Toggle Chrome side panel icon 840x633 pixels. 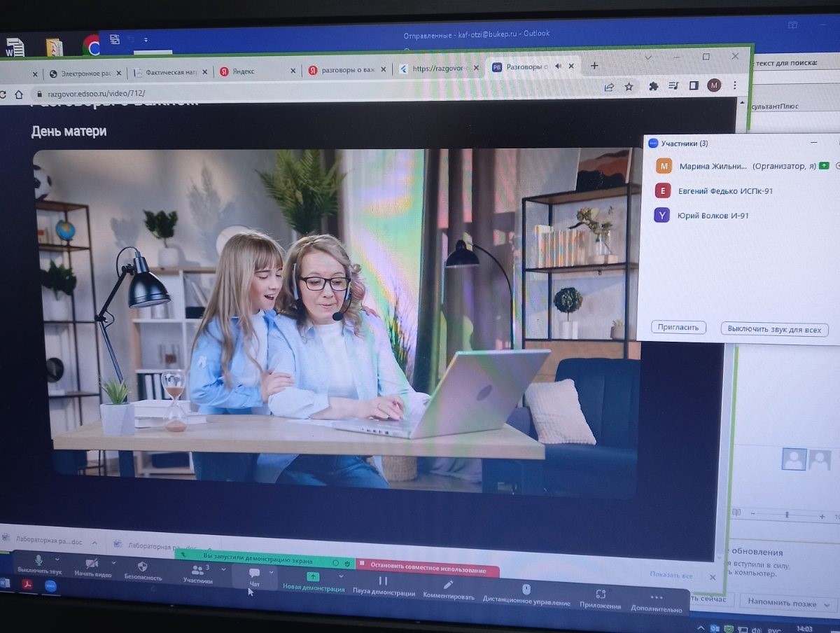pos(694,85)
